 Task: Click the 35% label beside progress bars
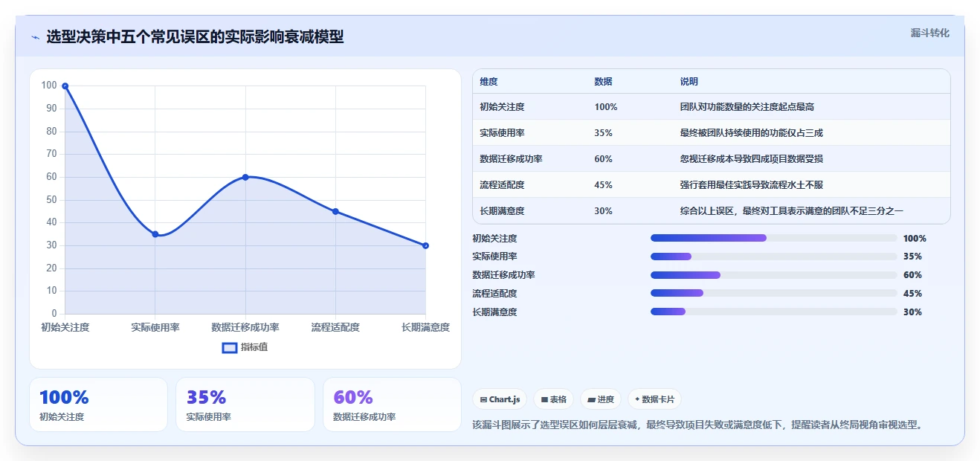pyautogui.click(x=912, y=257)
